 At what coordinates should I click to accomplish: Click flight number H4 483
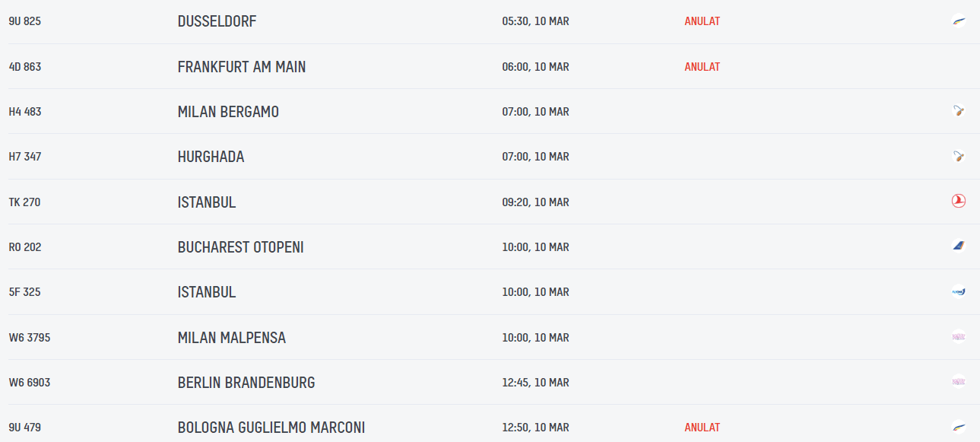(25, 112)
